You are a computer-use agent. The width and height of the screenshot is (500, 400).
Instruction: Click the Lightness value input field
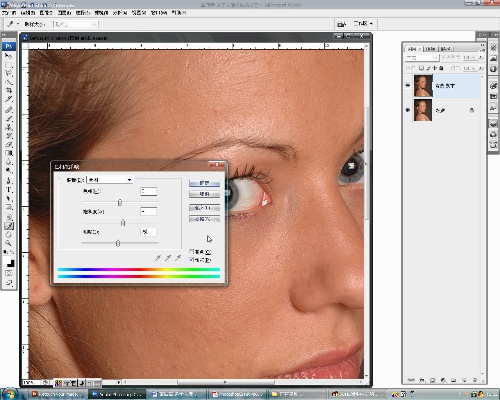(148, 232)
